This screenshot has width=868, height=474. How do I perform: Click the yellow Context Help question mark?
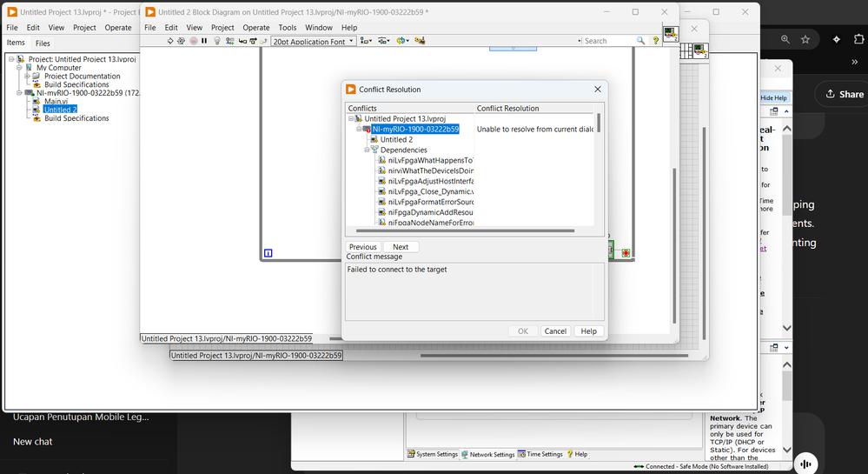656,41
